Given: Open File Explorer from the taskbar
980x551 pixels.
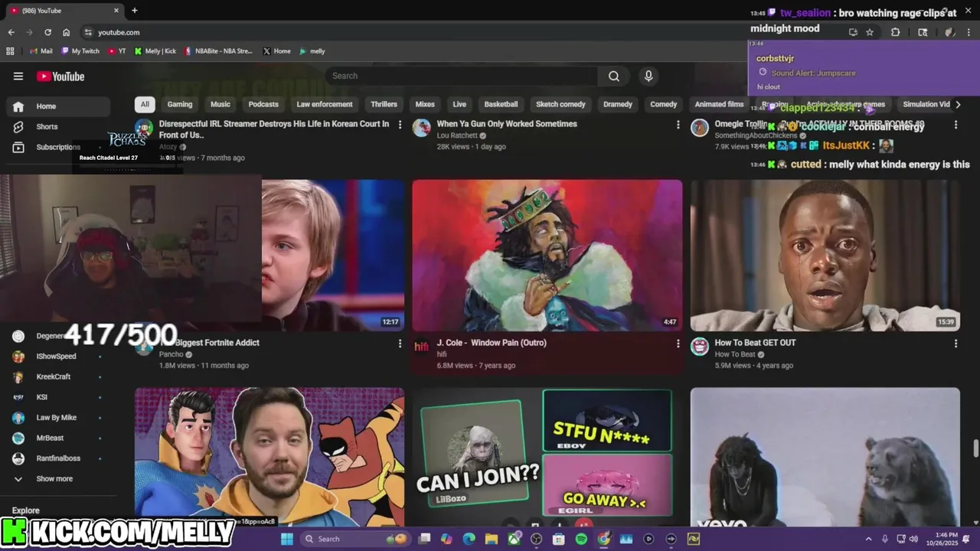Looking at the screenshot, I should (492, 539).
